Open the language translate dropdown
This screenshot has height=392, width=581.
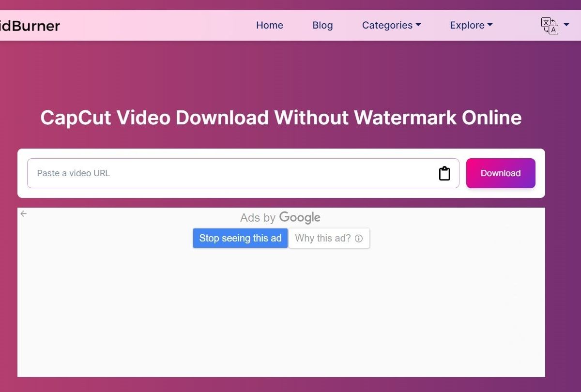pyautogui.click(x=555, y=25)
